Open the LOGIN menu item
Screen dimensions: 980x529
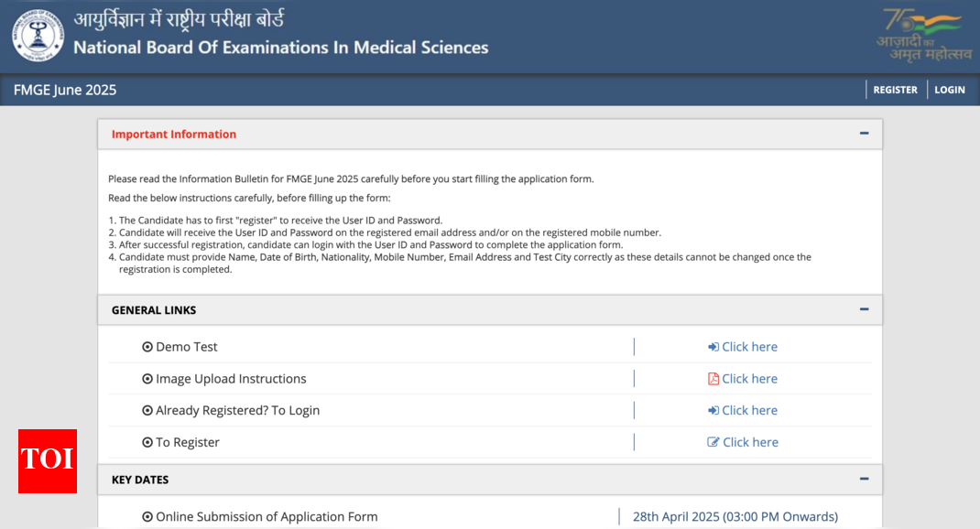tap(950, 90)
